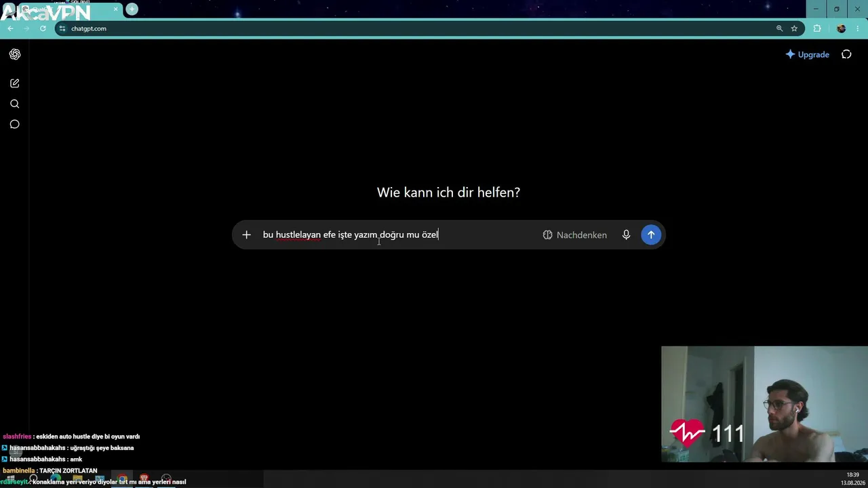Open the browser extensions puzzle icon
Viewport: 868px width, 488px height.
coord(817,28)
